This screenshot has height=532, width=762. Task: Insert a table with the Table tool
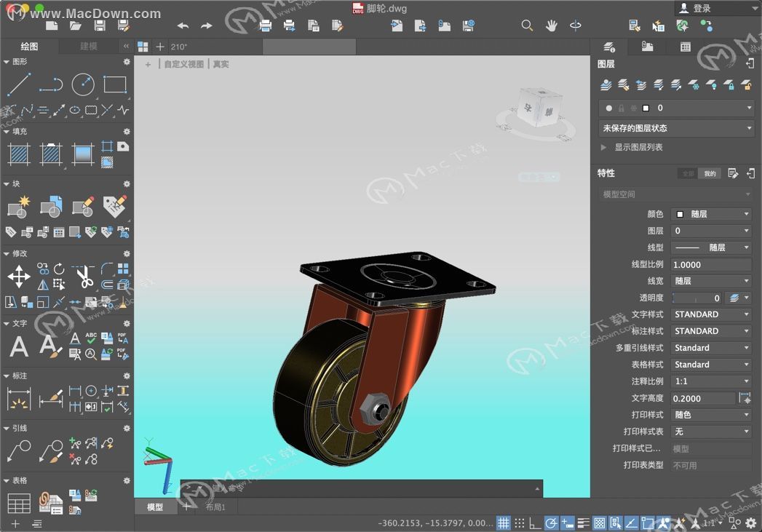[19, 504]
